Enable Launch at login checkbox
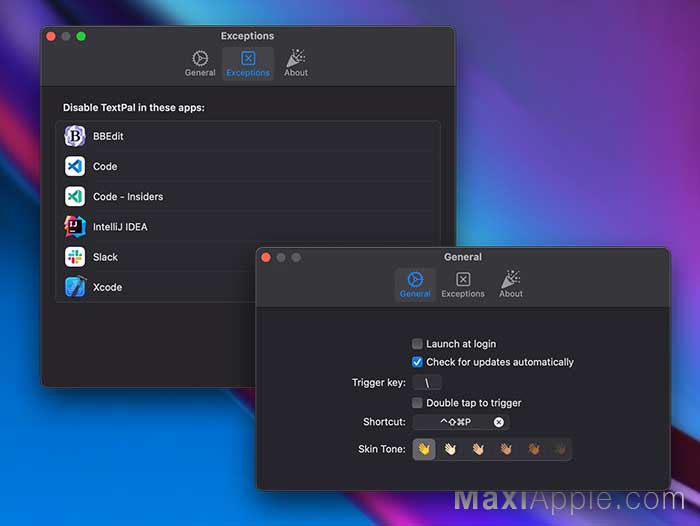Viewport: 700px width, 526px height. [417, 344]
